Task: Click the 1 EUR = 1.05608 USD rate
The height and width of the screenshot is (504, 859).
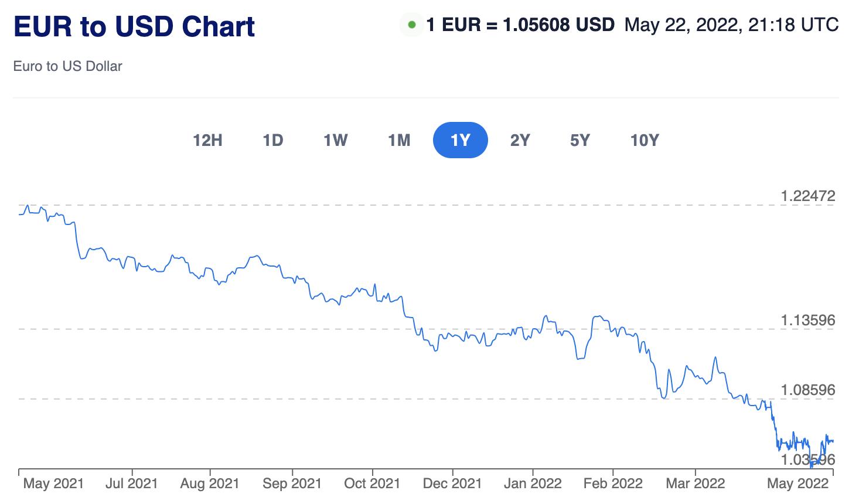Action: tap(520, 25)
